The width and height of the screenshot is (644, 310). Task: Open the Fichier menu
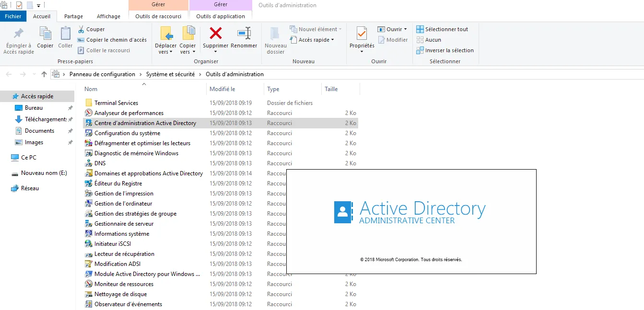13,16
